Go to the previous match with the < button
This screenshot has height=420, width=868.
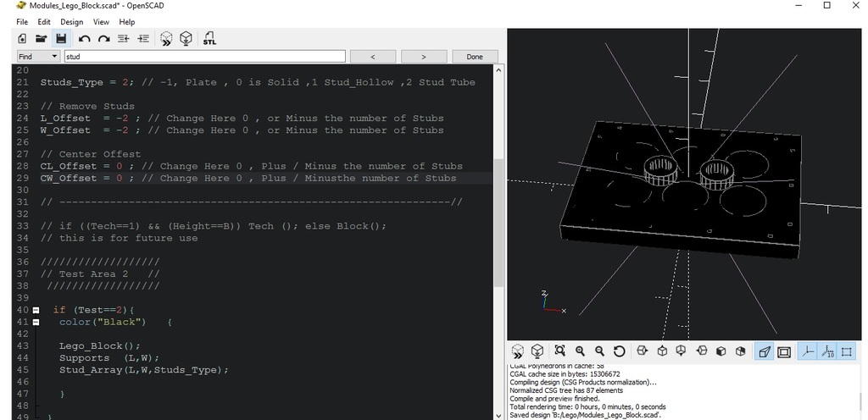coord(373,57)
